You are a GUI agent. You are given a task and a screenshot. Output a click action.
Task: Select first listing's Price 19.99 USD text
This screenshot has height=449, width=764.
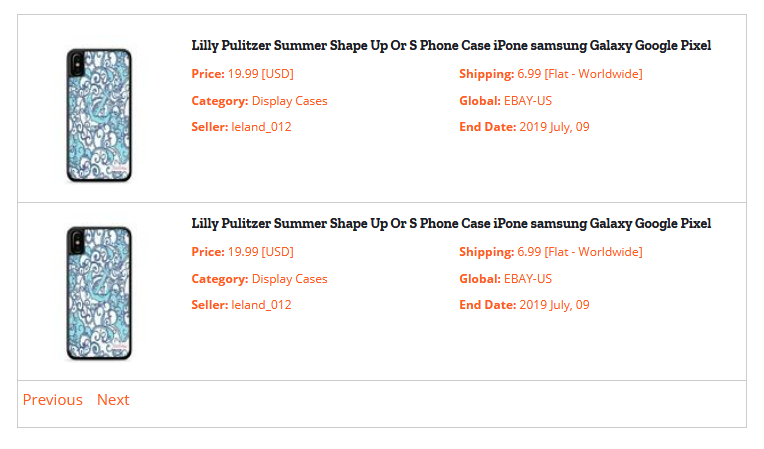point(243,74)
